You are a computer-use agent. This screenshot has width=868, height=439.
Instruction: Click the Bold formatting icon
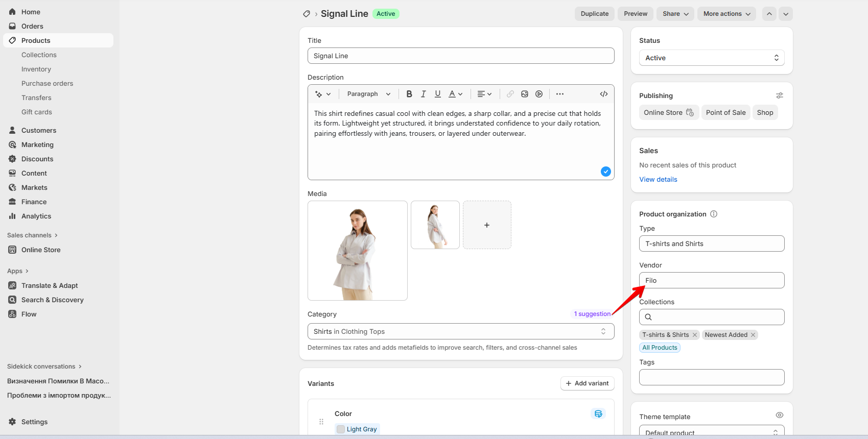(x=409, y=94)
